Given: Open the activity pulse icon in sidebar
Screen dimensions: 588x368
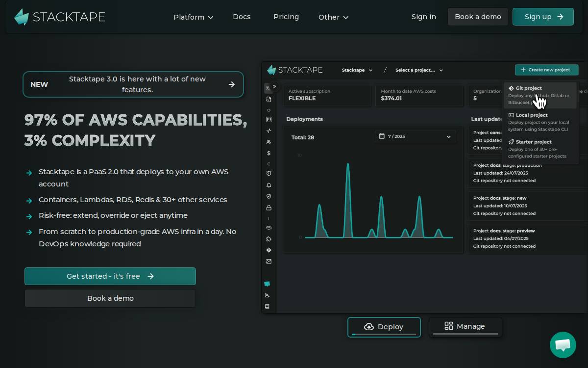Looking at the screenshot, I should (x=269, y=131).
